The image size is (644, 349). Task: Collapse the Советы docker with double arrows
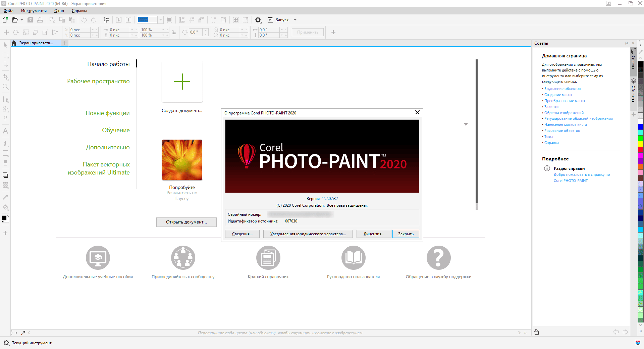[627, 43]
